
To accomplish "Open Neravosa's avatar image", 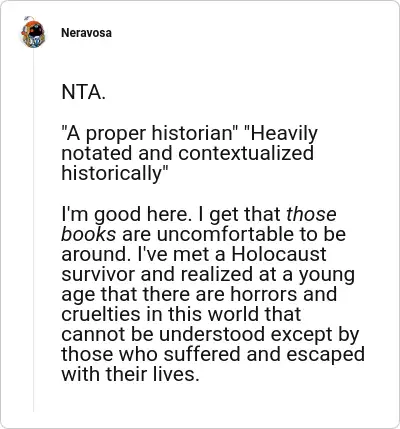I will pos(33,33).
